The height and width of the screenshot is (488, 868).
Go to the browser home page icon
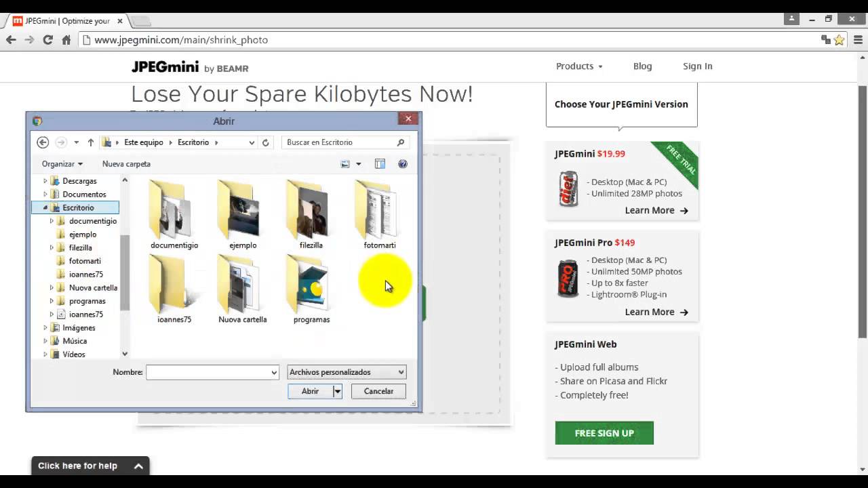tap(66, 40)
